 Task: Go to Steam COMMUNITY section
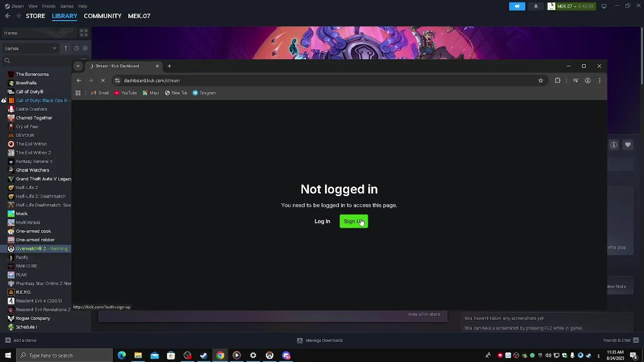click(103, 16)
